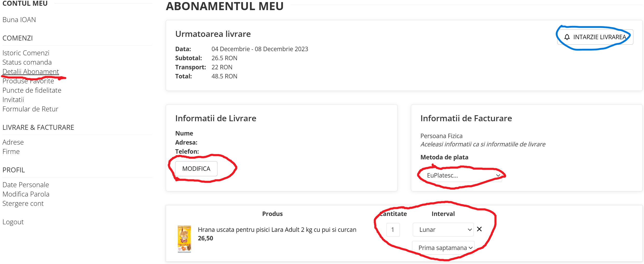644x264 pixels.
Task: View Puncte de fidelitate
Action: point(32,90)
